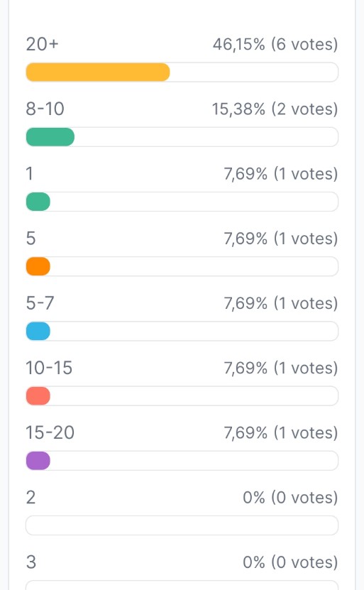Viewport: 364px width, 590px height.
Task: Click the 0% (0 votes) text for option 2
Action: click(x=290, y=498)
